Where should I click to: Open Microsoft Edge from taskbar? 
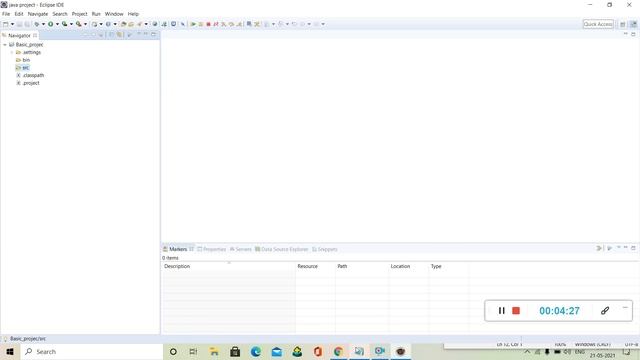tap(256, 351)
